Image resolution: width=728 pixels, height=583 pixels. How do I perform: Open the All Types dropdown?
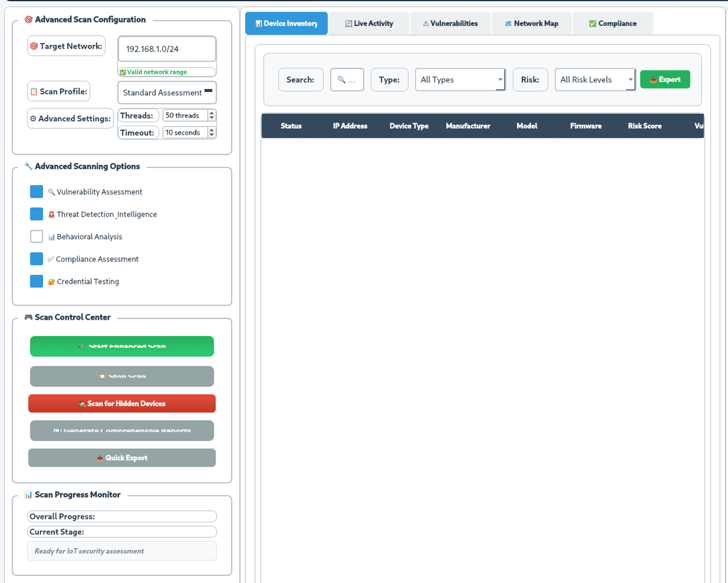coord(459,79)
